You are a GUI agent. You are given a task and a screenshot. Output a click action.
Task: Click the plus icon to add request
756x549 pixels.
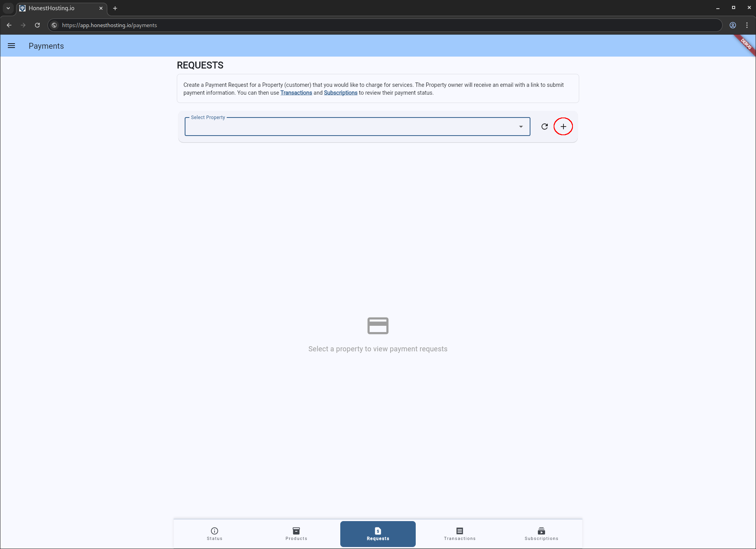click(x=563, y=127)
